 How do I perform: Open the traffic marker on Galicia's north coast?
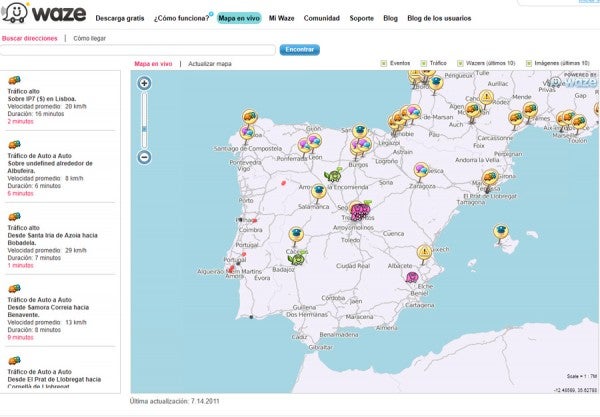tap(249, 116)
